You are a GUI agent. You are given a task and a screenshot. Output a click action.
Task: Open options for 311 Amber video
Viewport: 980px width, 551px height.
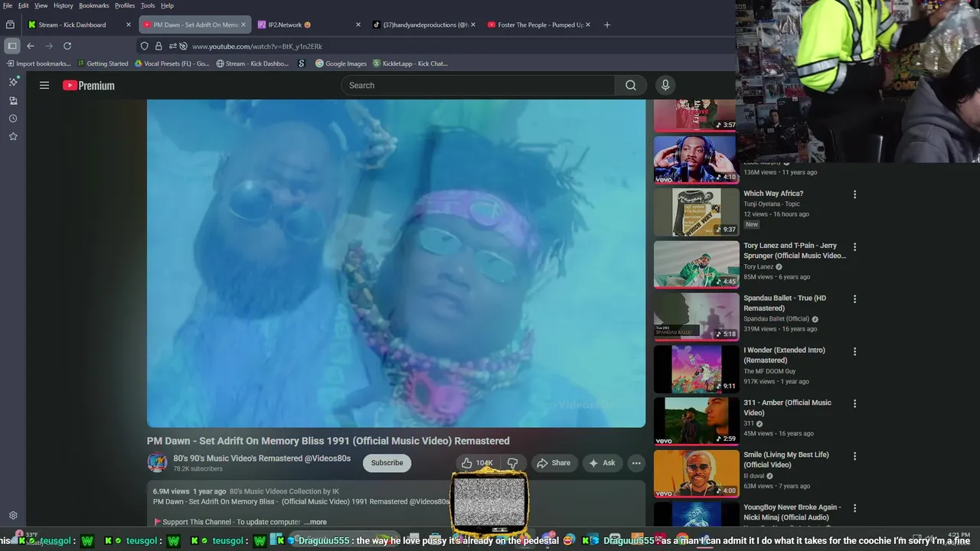(x=855, y=403)
